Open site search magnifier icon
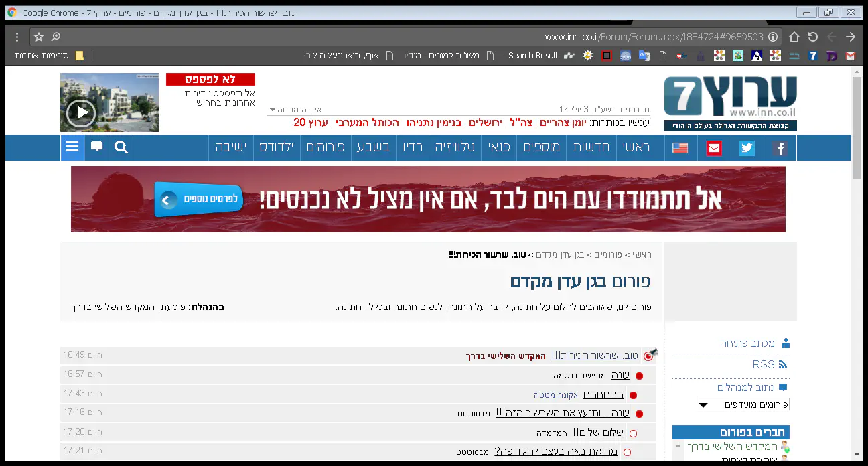The height and width of the screenshot is (466, 868). coord(121,147)
